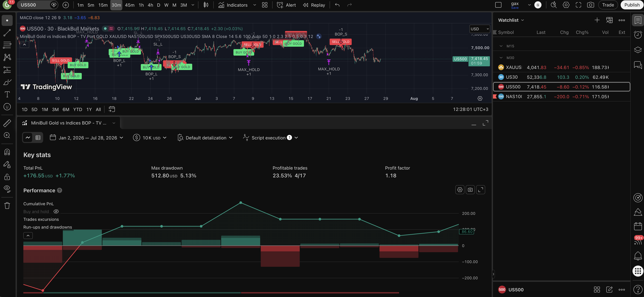Select the trend line drawing tool
The image size is (644, 297).
(x=7, y=33)
